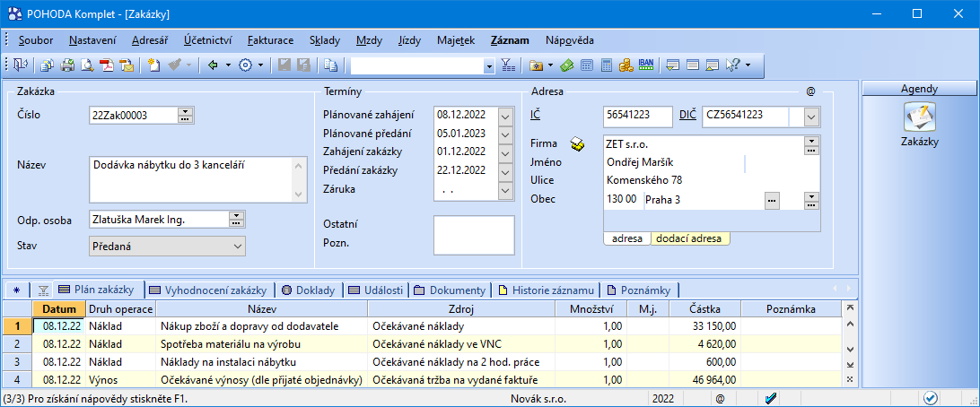Viewport: 980px width, 407px height.
Task: Click the panel with up arrow icon
Action: [x=712, y=65]
